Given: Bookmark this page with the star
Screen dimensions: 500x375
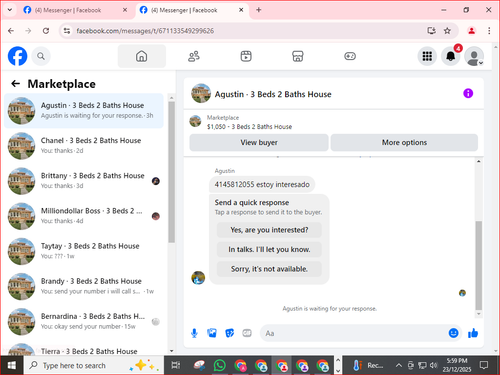Looking at the screenshot, I should click(447, 31).
